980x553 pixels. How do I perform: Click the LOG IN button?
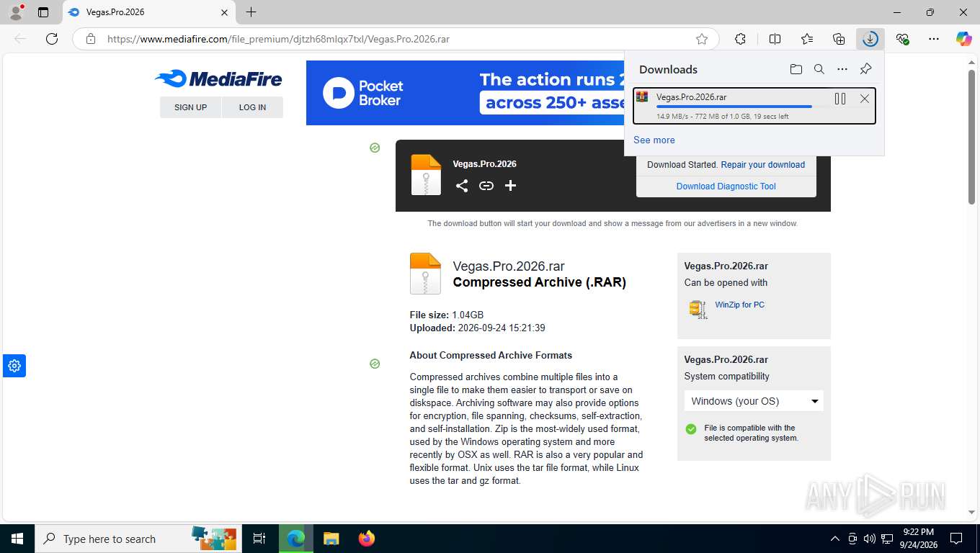[252, 107]
